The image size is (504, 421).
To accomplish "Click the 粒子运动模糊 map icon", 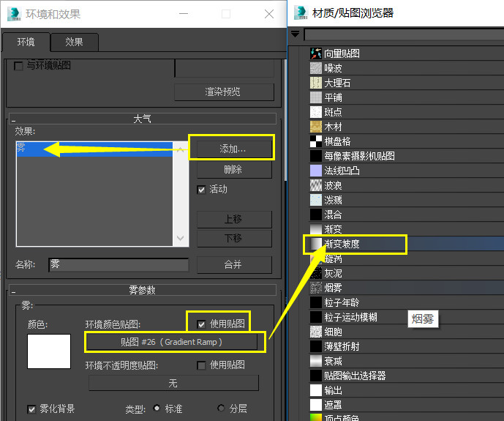I will (x=316, y=317).
